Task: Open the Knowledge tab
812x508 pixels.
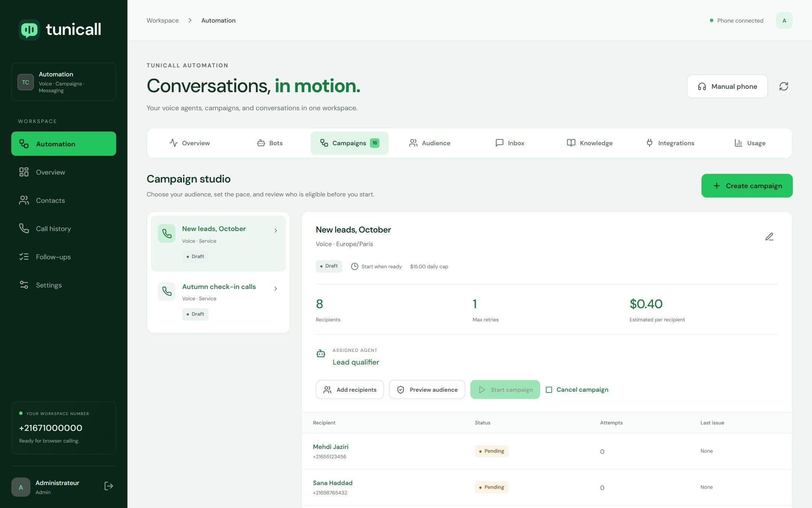Action: pyautogui.click(x=589, y=143)
